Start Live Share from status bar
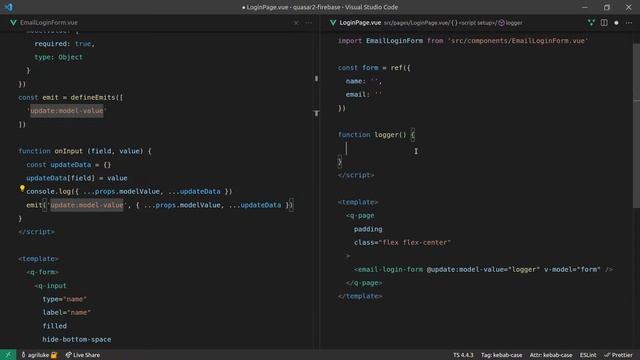The height and width of the screenshot is (360, 640). pyautogui.click(x=83, y=355)
